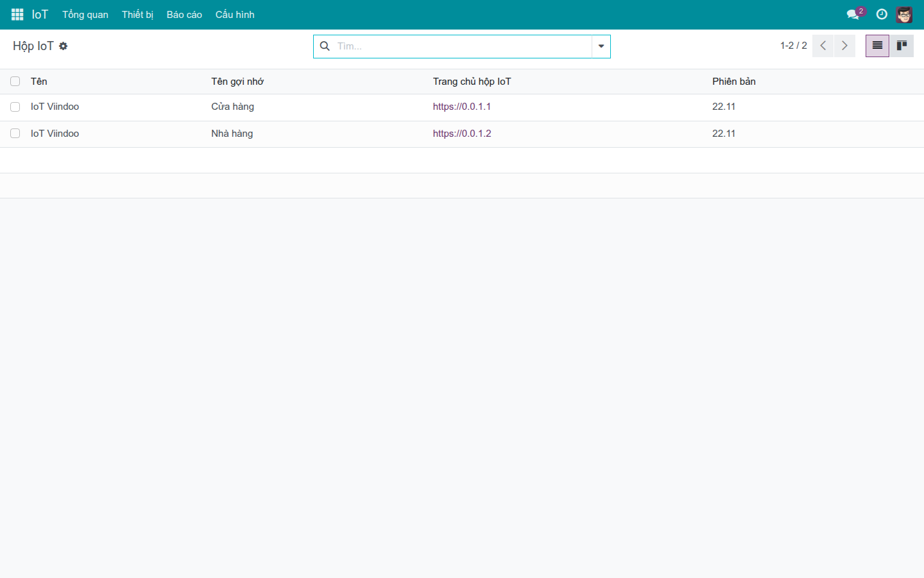
Task: Open the https://0.0.1.2 link
Action: click(462, 134)
